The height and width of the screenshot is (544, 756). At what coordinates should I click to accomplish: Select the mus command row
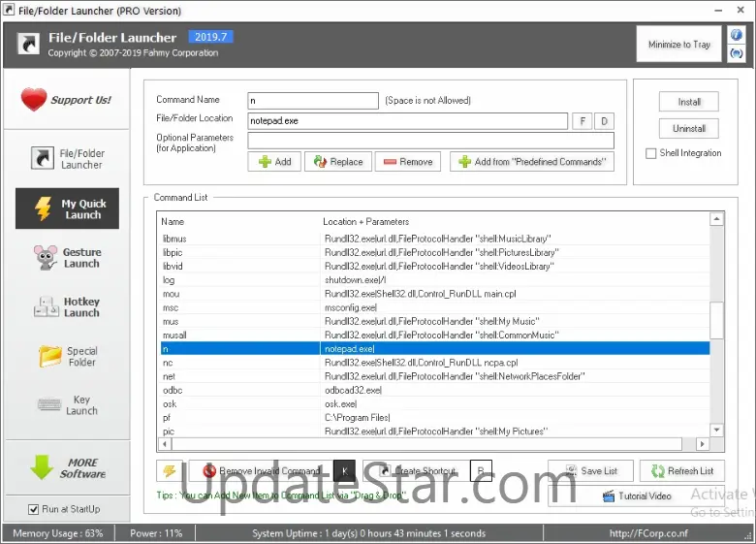point(435,321)
